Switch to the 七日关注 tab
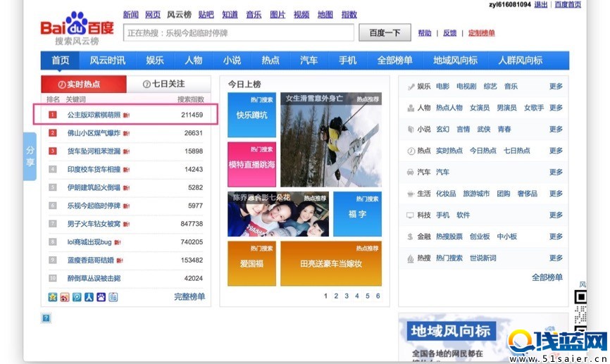 [163, 84]
